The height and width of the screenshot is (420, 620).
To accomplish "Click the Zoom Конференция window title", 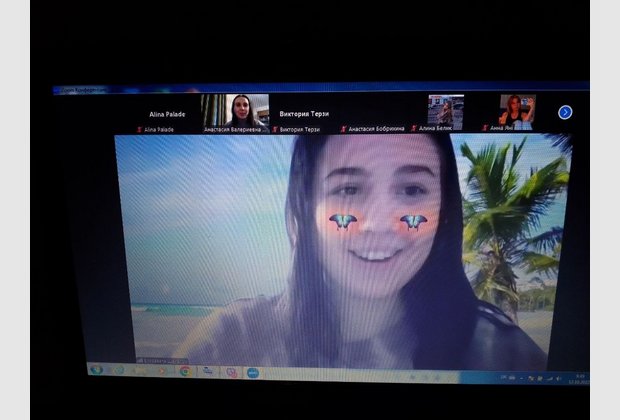I will tap(84, 90).
